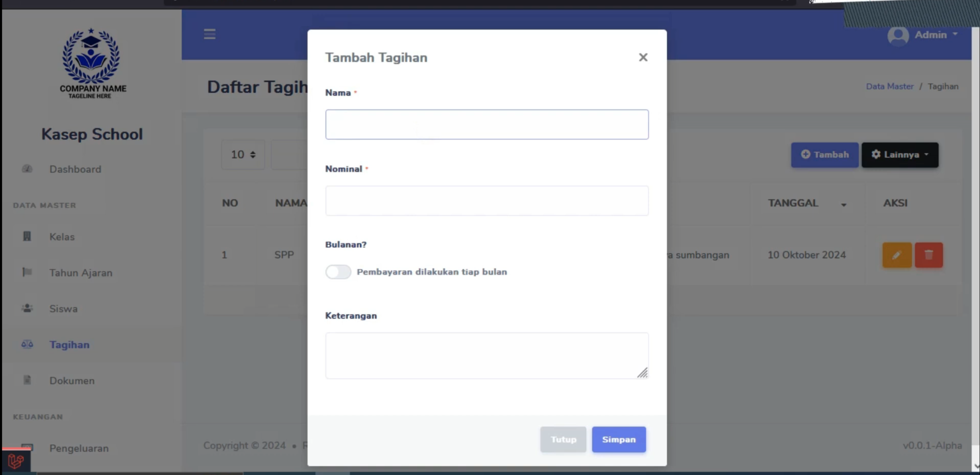Click the page vertical scrollbar
Screen dimensions: 980x475
tap(976, 245)
